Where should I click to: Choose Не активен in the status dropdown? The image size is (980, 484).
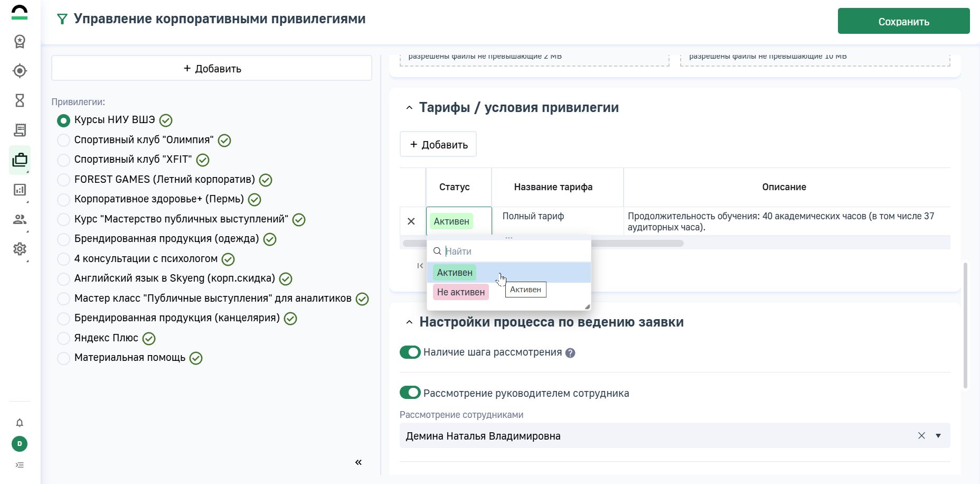[460, 292]
